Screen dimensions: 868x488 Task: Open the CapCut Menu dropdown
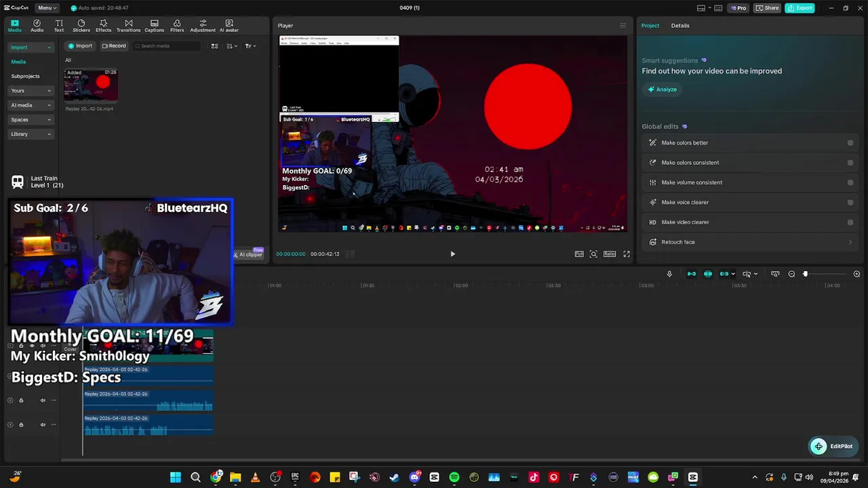coord(47,8)
